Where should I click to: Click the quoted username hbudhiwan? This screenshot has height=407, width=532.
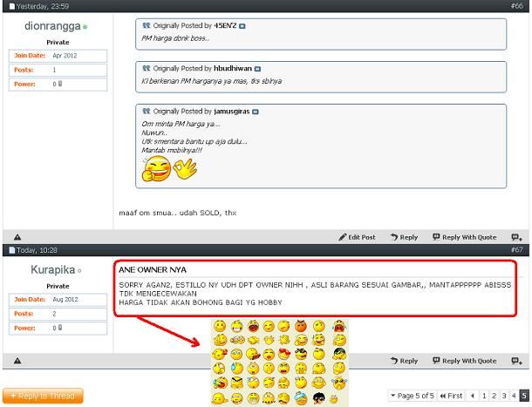click(x=233, y=69)
